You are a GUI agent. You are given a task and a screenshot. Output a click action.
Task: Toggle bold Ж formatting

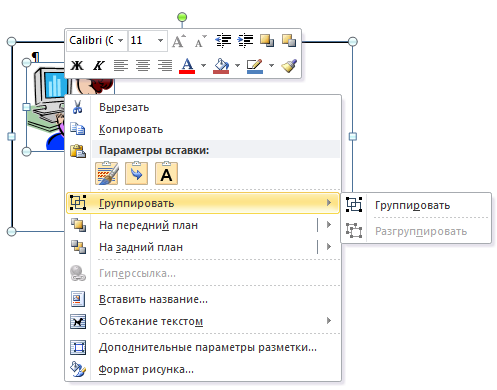(77, 65)
